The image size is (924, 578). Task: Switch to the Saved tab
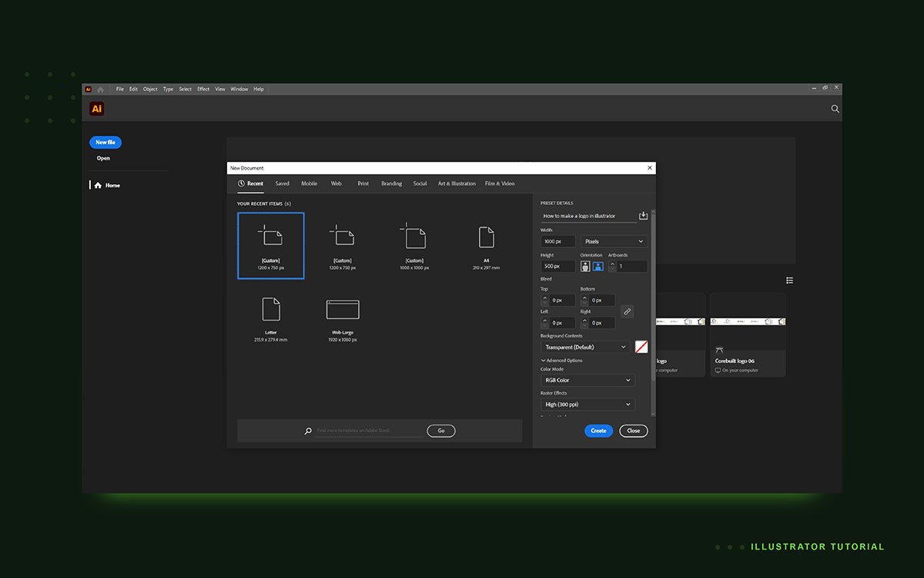pos(283,183)
